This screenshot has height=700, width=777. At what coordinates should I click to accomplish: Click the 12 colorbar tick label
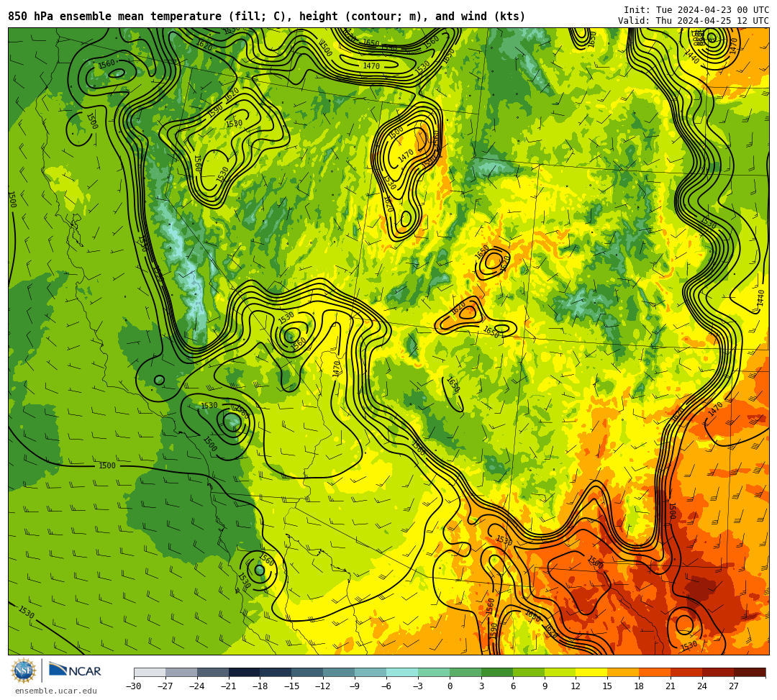(x=576, y=686)
